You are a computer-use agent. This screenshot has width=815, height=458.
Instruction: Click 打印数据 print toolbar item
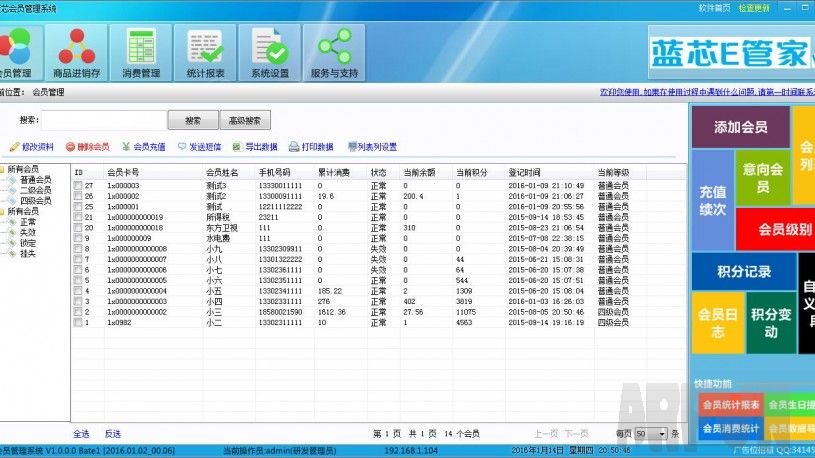[311, 146]
